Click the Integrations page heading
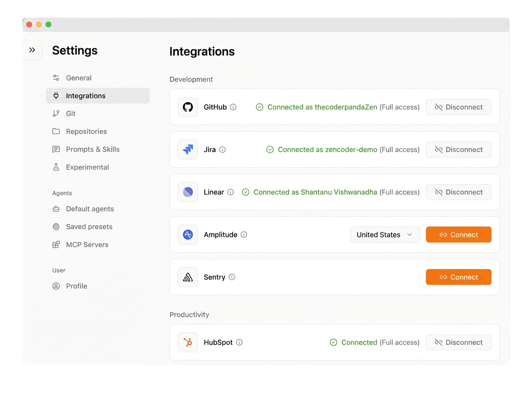This screenshot has width=532, height=397. (202, 51)
